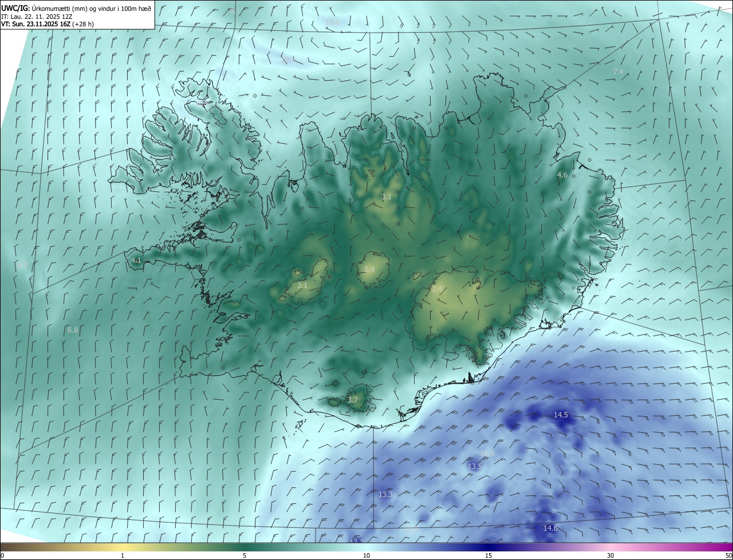Click the 10 tick on the color scale
Screen dimensions: 733x560
[366, 555]
